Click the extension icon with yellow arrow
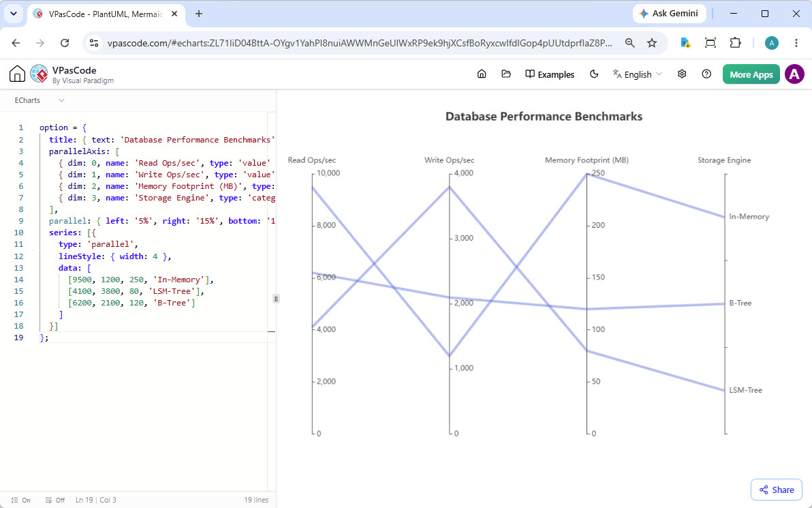812x508 pixels. coord(685,43)
